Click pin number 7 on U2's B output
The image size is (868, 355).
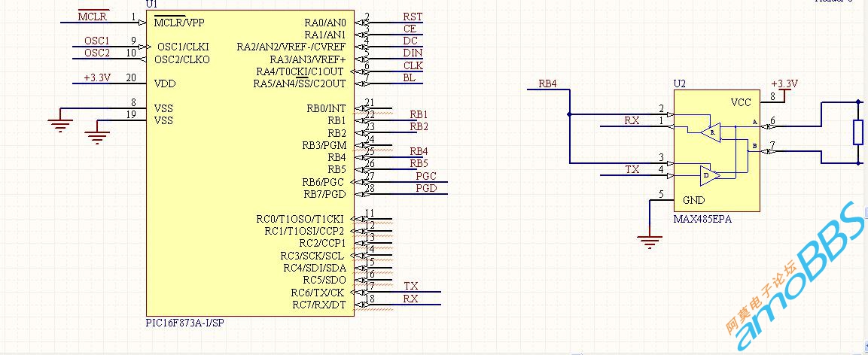(773, 145)
